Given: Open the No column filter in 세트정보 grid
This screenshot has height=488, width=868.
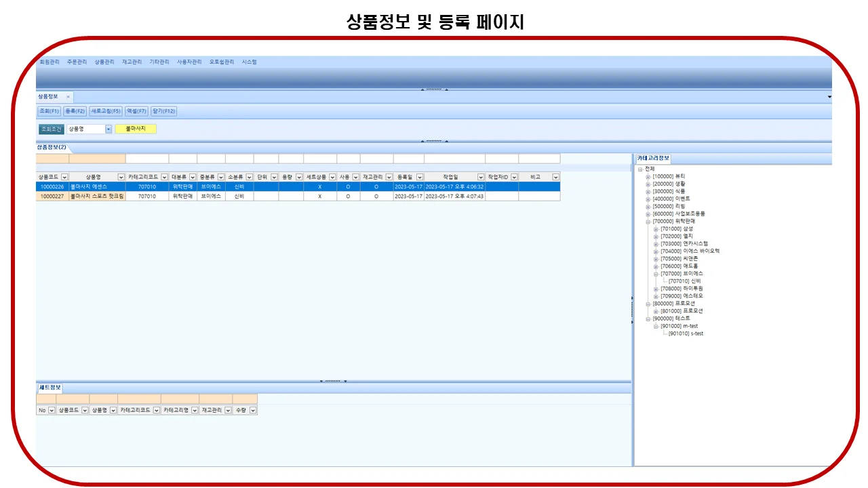Looking at the screenshot, I should click(51, 410).
